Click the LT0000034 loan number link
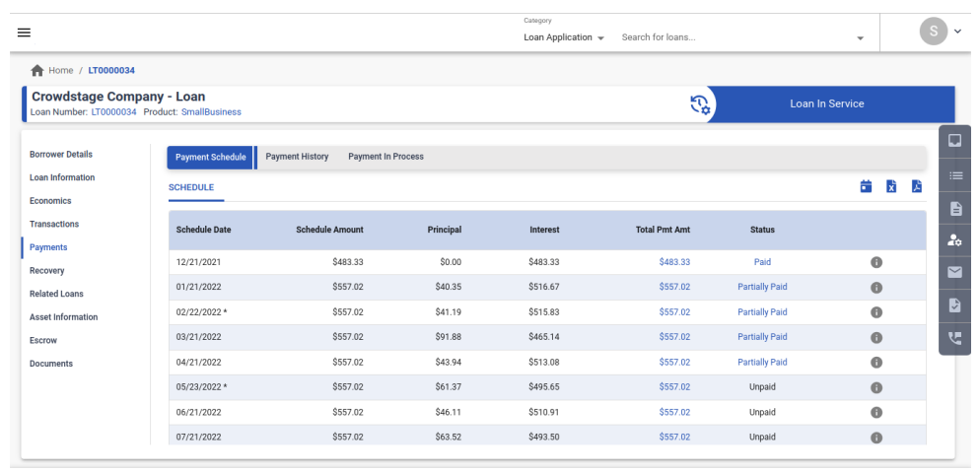 pos(113,112)
